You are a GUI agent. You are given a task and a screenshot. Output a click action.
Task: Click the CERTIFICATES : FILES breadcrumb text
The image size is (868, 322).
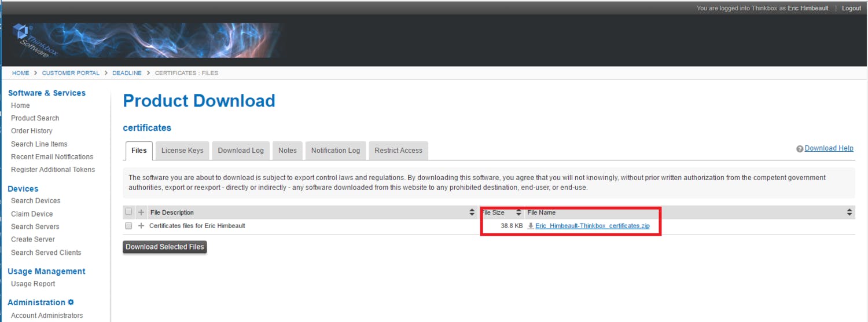pos(186,73)
